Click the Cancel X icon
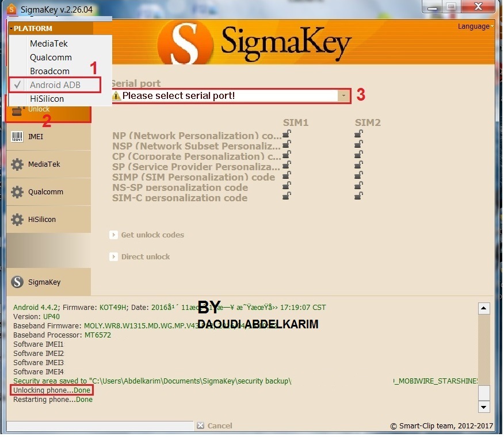This screenshot has height=437, width=504. click(201, 425)
